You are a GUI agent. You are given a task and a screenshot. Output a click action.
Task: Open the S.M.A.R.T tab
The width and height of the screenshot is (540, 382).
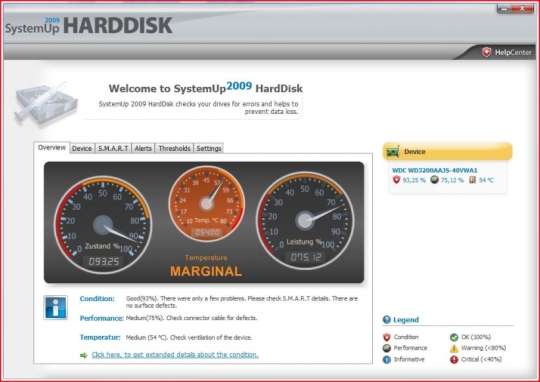click(113, 148)
